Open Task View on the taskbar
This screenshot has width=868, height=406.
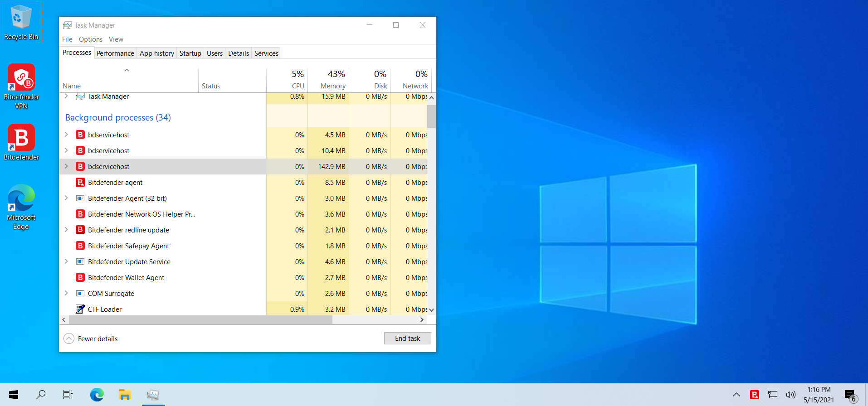click(68, 395)
